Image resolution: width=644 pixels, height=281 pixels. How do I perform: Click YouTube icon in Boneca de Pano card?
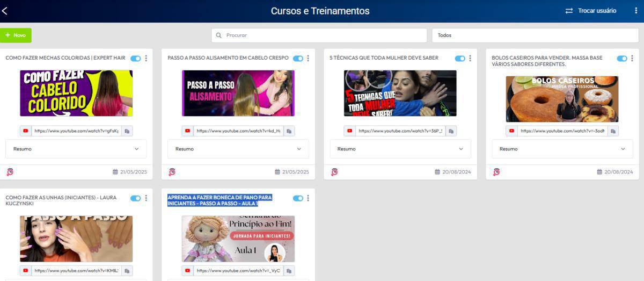(x=187, y=271)
